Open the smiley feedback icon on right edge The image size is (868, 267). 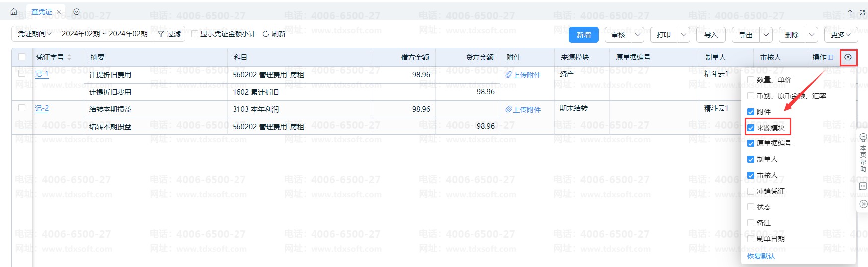click(x=863, y=137)
